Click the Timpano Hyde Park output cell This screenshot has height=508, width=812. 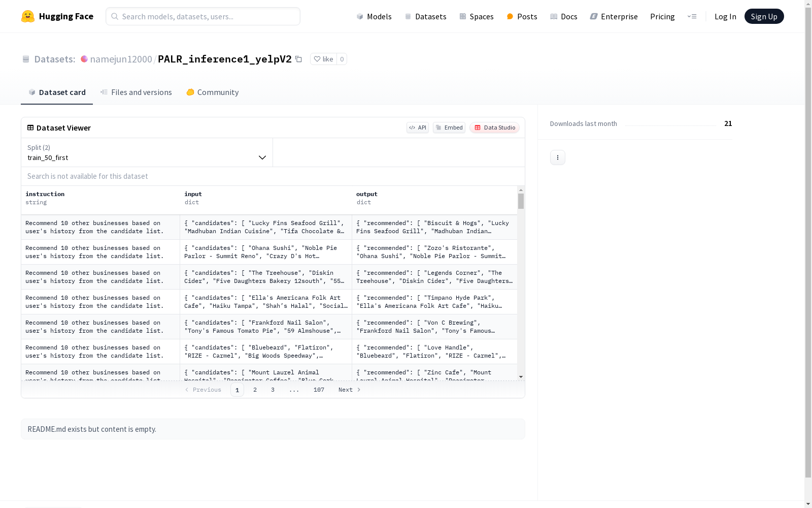click(434, 302)
